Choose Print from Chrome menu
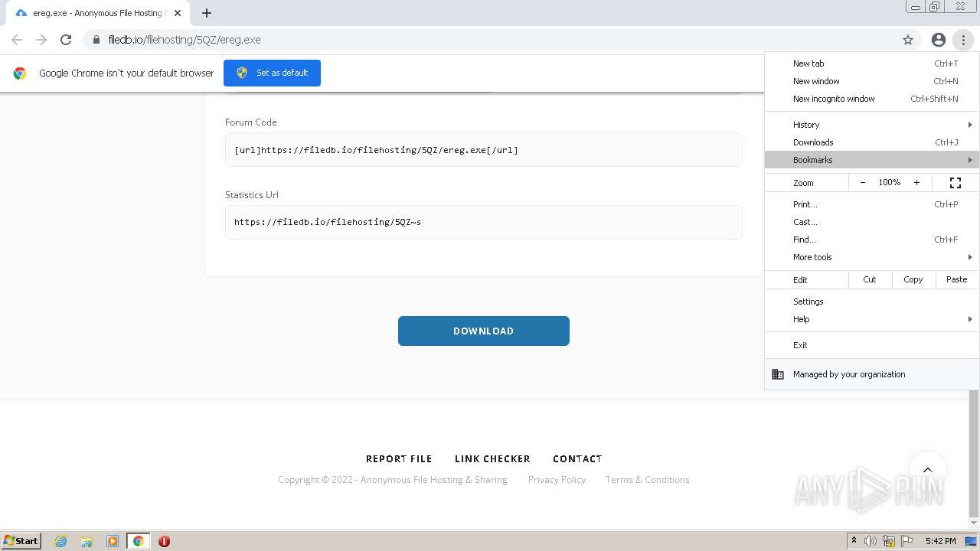 pyautogui.click(x=872, y=204)
